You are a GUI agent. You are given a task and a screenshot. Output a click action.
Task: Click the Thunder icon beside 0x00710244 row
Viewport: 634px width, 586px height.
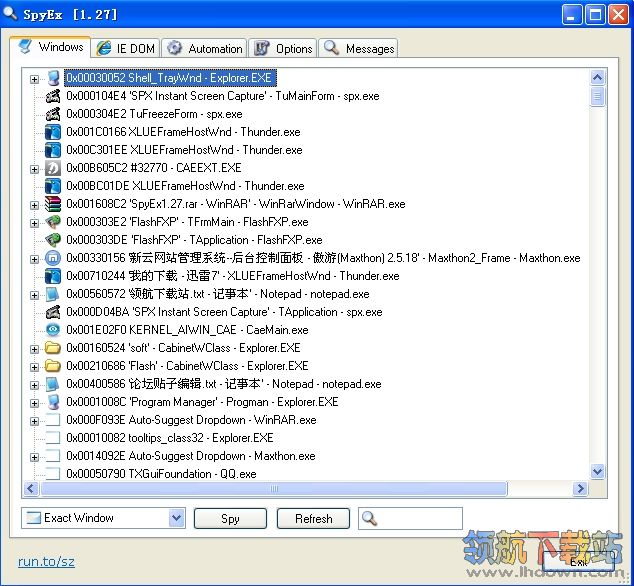[53, 276]
